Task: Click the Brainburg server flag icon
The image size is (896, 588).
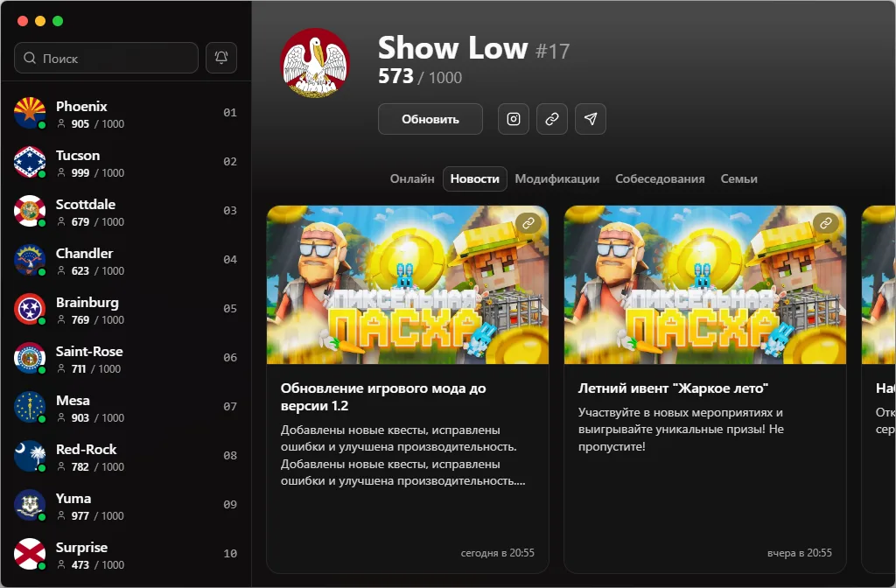Action: click(29, 309)
